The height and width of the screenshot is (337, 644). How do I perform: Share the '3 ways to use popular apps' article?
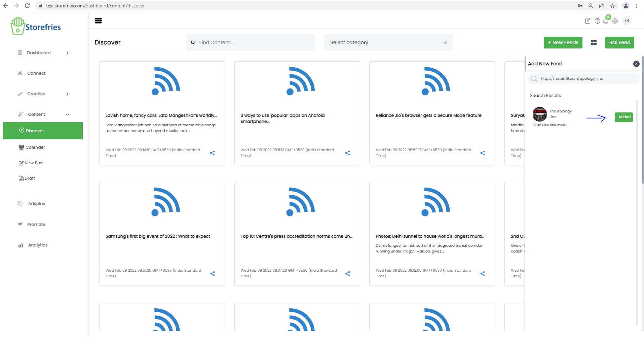[x=348, y=153]
